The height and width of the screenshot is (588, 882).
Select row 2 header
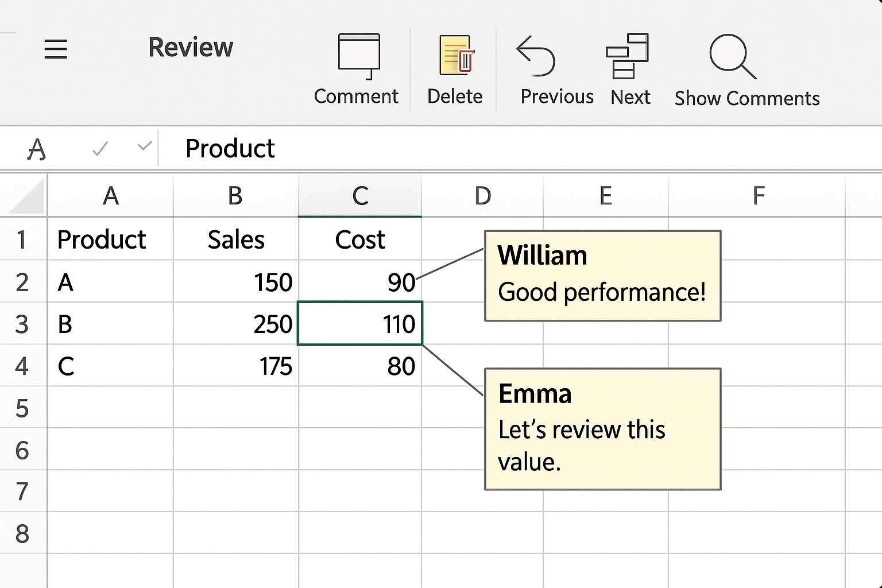coord(22,281)
